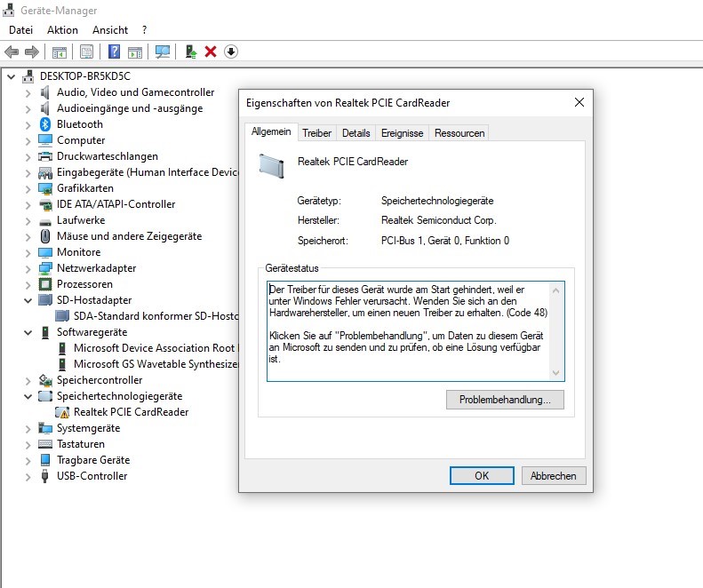Click the Speichertechnologiegeräte category label

pos(119,396)
